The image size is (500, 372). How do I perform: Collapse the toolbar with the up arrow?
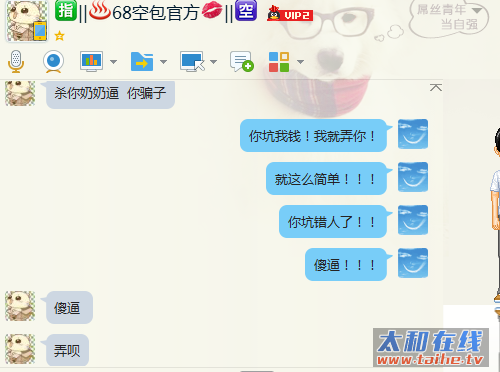[x=436, y=87]
